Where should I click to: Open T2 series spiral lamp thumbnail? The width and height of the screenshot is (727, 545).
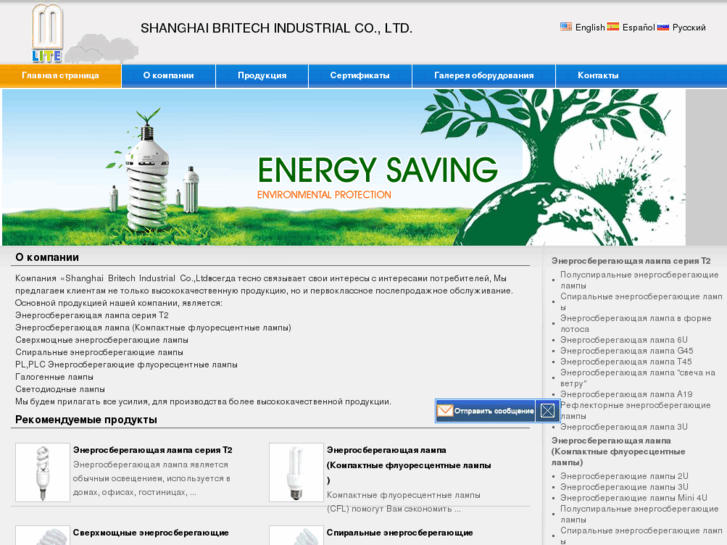point(43,472)
